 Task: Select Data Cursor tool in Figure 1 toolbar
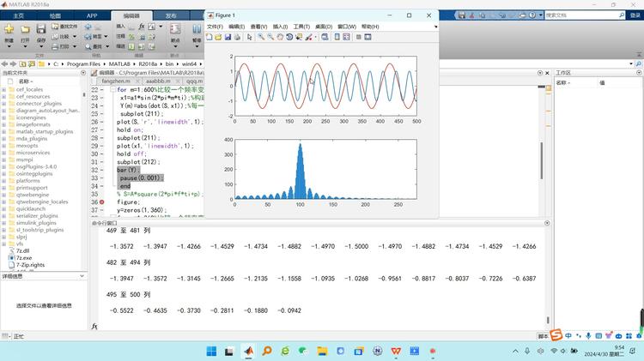(x=299, y=37)
